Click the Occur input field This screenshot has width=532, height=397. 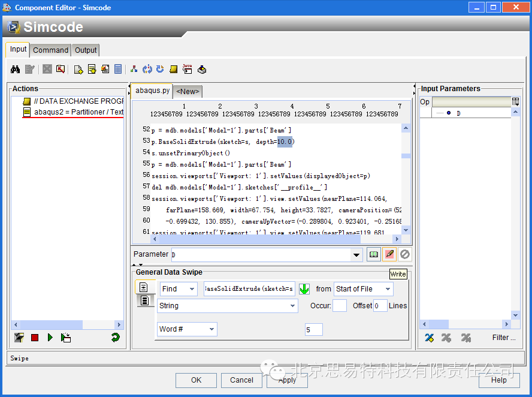(339, 306)
